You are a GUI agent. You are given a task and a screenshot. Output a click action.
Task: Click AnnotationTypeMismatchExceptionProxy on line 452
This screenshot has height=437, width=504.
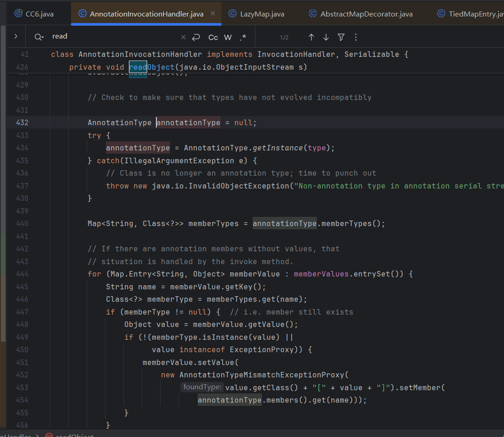click(262, 375)
